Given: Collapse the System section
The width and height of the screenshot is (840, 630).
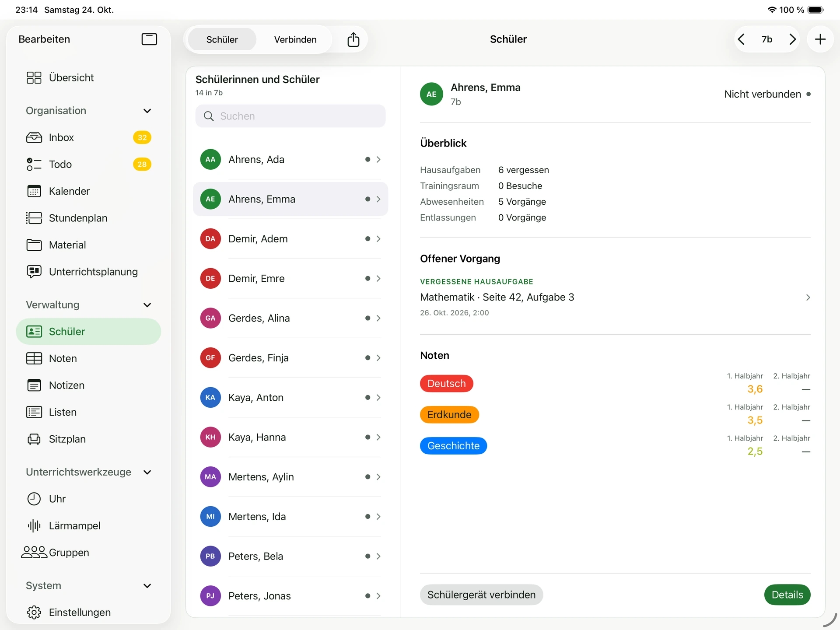Looking at the screenshot, I should pos(147,586).
